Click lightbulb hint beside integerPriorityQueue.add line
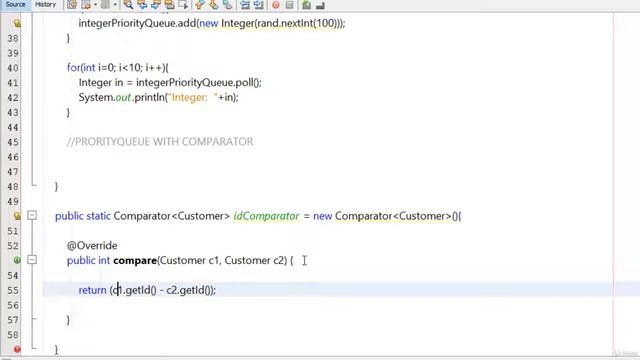Viewport: 640px width, 360px height. [x=17, y=24]
